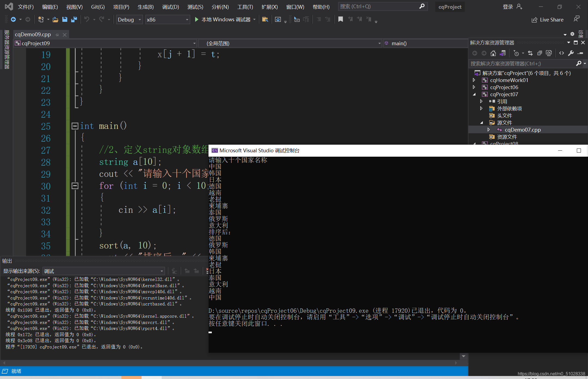This screenshot has width=588, height=379.
Task: Click the immersive window icon in toolbar
Action: tap(278, 19)
